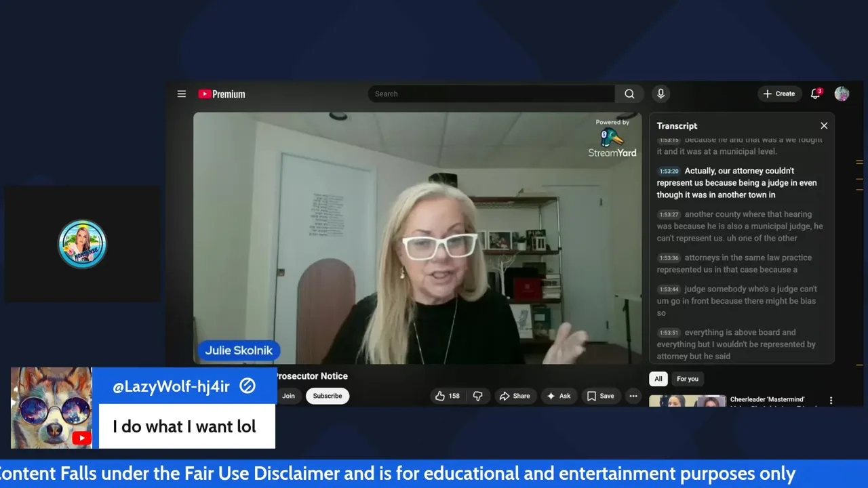Select the 'All' recommendations chip
The image size is (868, 488).
658,379
